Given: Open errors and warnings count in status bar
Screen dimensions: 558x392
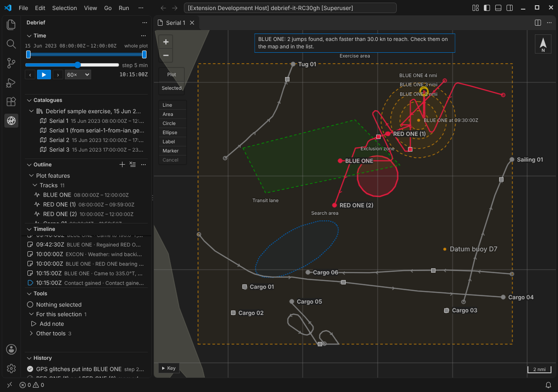Looking at the screenshot, I should (32, 385).
